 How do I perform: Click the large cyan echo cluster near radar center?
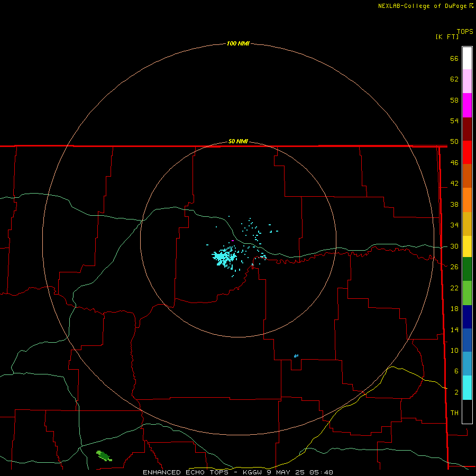(225, 258)
